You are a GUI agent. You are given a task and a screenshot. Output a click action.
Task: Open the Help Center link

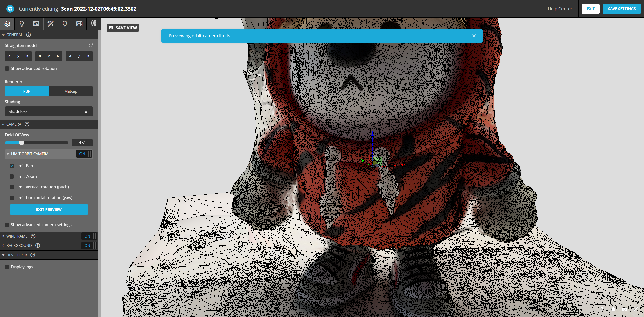560,9
